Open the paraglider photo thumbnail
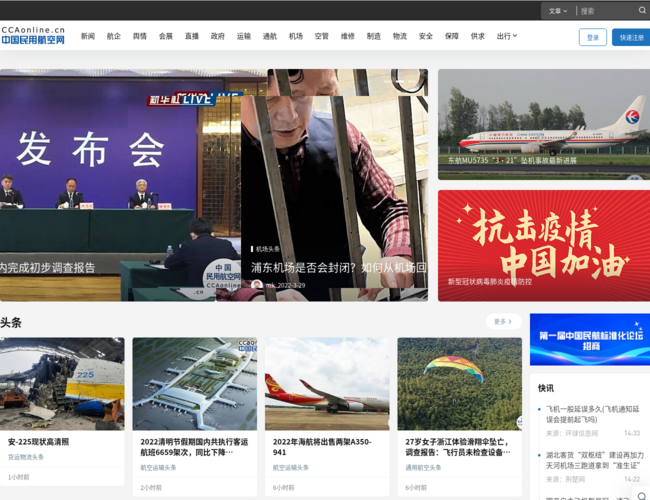650x500 pixels. [459, 383]
